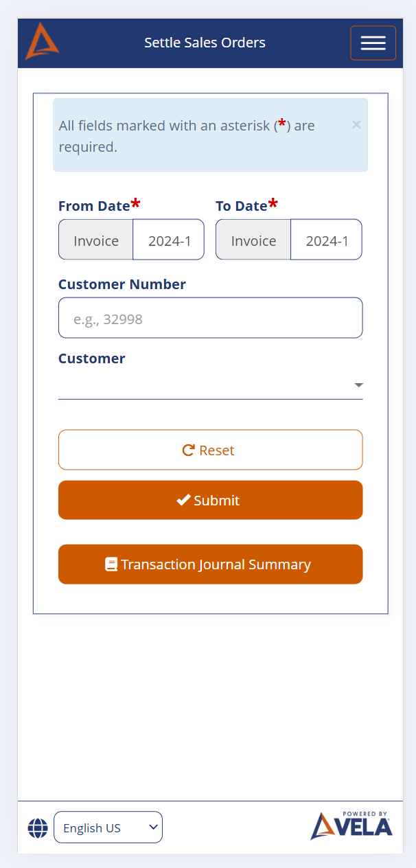Click the Settle Sales Orders title
416x868 pixels.
(205, 43)
